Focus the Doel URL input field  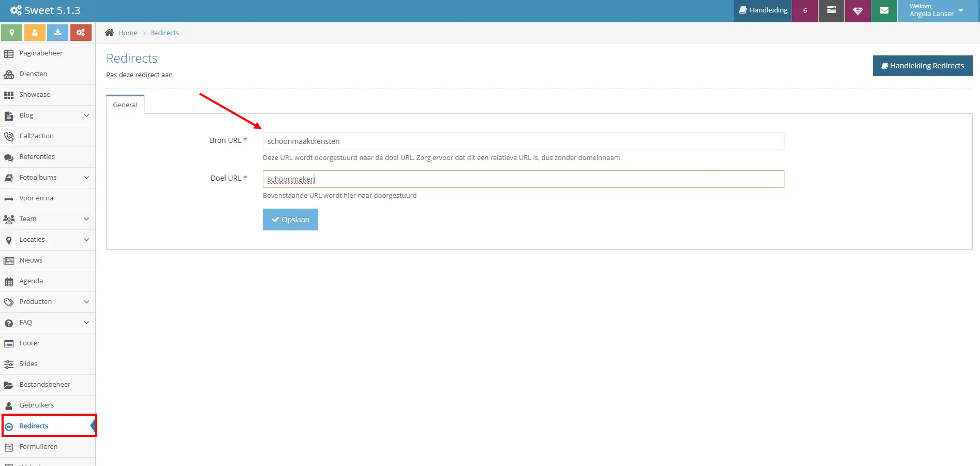click(x=523, y=179)
